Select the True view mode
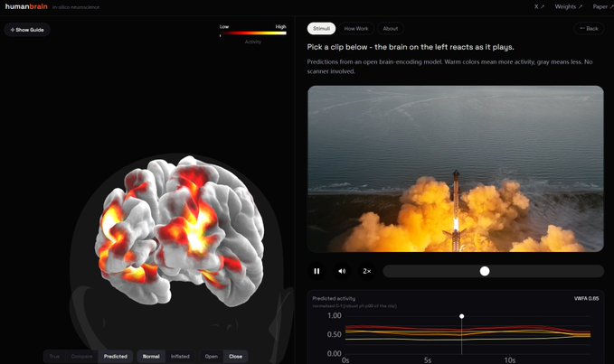This screenshot has width=614, height=364. point(54,356)
